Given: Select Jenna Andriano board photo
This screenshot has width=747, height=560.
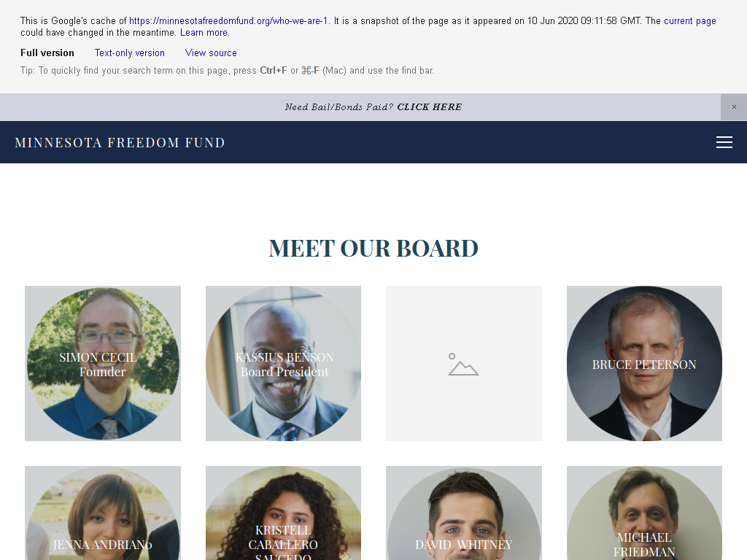Looking at the screenshot, I should coord(103,513).
